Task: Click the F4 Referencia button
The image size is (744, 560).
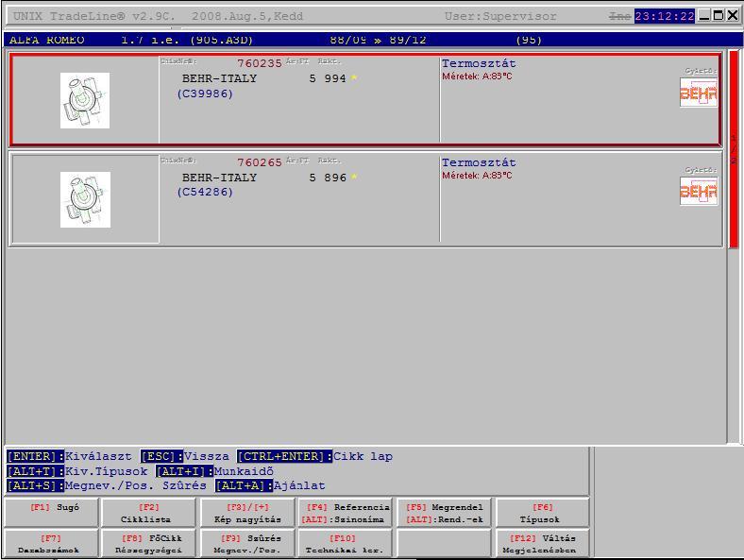Action: pyautogui.click(x=346, y=513)
